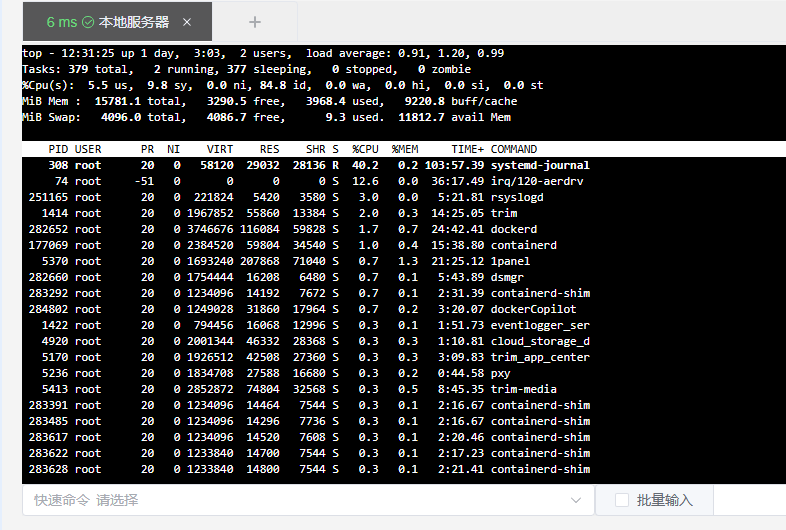Click the COMMAND column header
The width and height of the screenshot is (786, 530).
514,149
